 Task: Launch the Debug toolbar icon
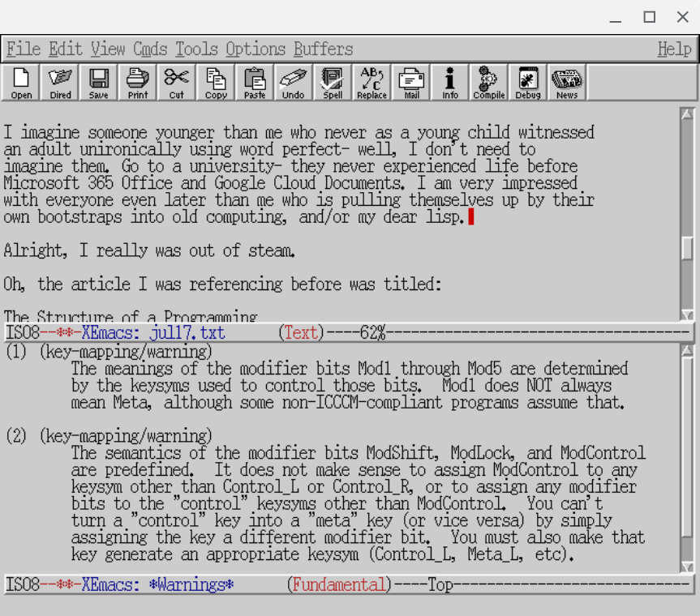[528, 83]
